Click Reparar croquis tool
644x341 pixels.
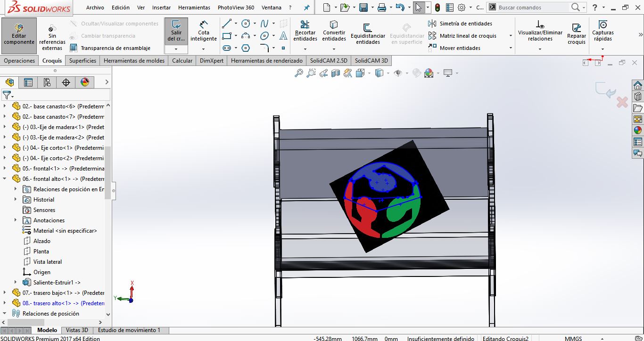pos(577,34)
